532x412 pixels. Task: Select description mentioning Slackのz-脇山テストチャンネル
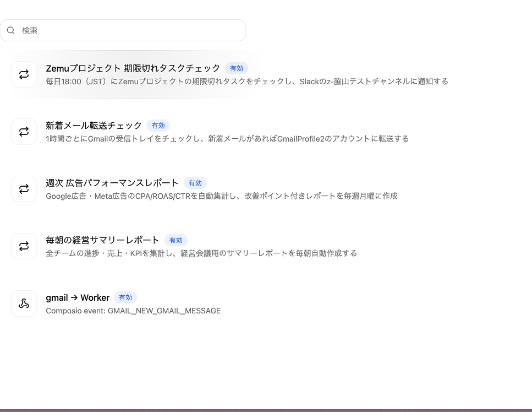tap(247, 82)
